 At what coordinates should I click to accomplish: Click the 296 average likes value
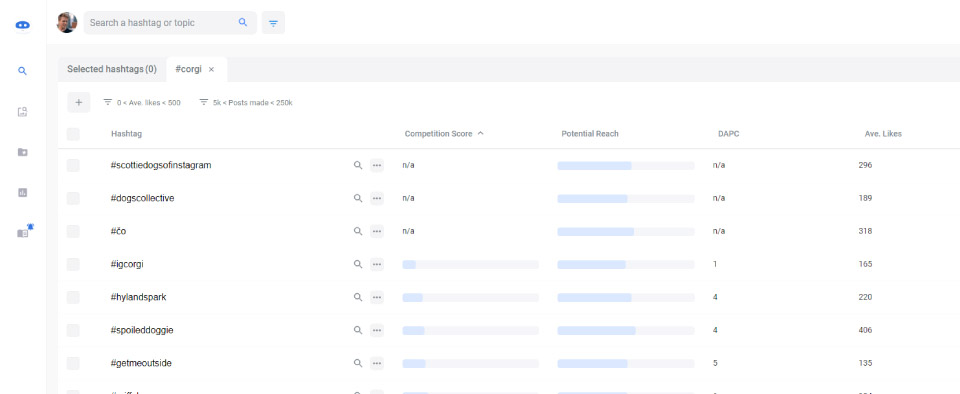click(865, 165)
